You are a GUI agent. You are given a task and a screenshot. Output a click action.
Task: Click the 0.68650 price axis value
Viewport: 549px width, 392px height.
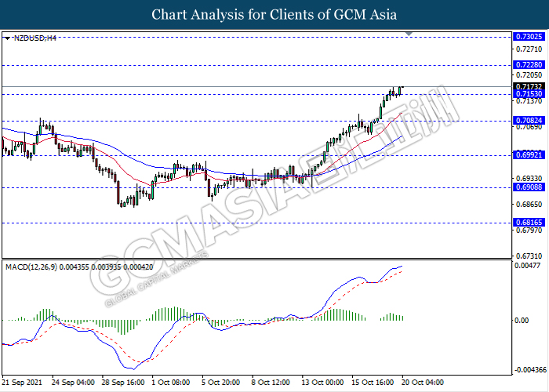click(529, 204)
